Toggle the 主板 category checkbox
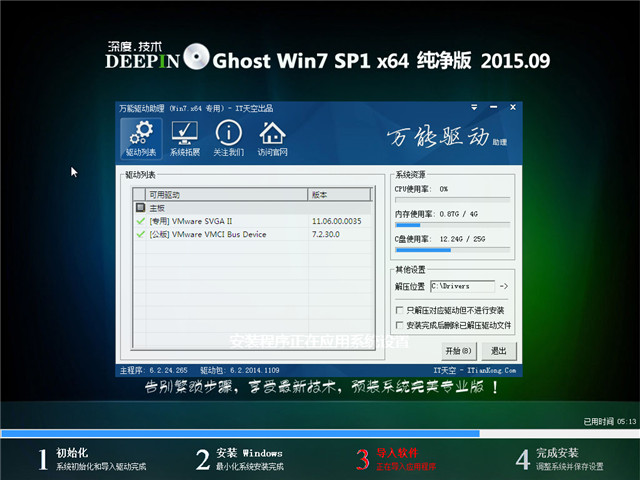Viewport: 640px width, 480px height. pyautogui.click(x=140, y=208)
